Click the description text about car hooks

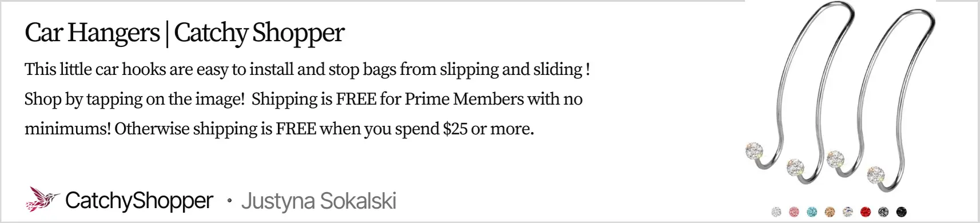point(307,70)
